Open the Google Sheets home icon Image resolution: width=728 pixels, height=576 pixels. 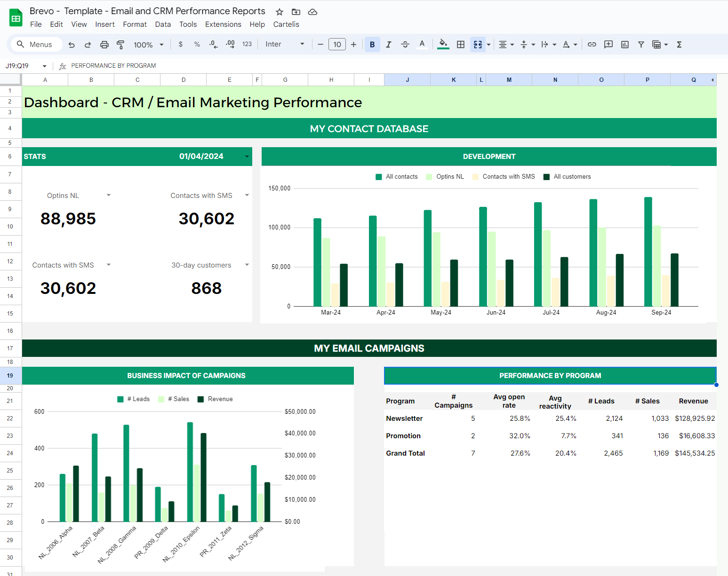pos(16,18)
